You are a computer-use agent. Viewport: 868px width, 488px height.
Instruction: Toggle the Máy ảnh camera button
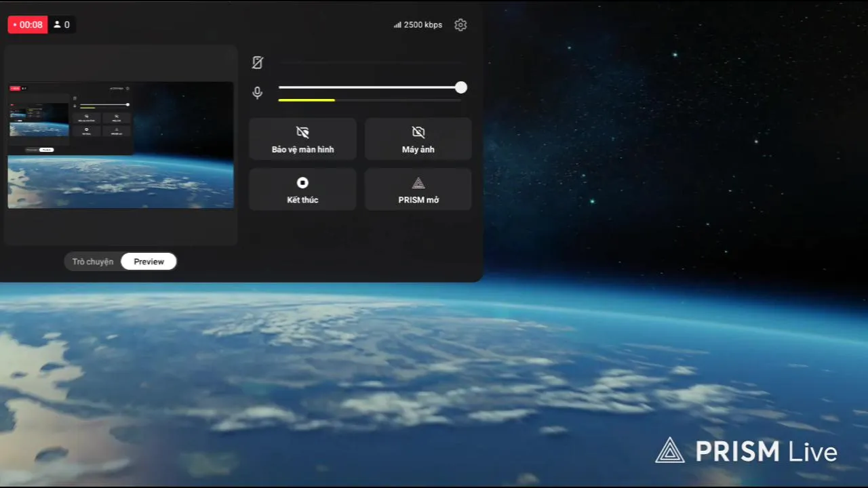[x=418, y=139]
